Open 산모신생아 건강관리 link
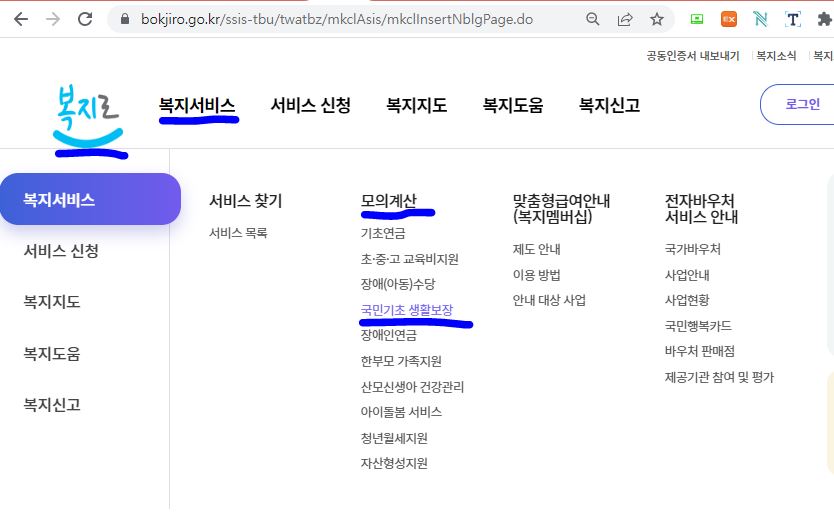Image resolution: width=834 pixels, height=512 pixels. click(x=412, y=387)
